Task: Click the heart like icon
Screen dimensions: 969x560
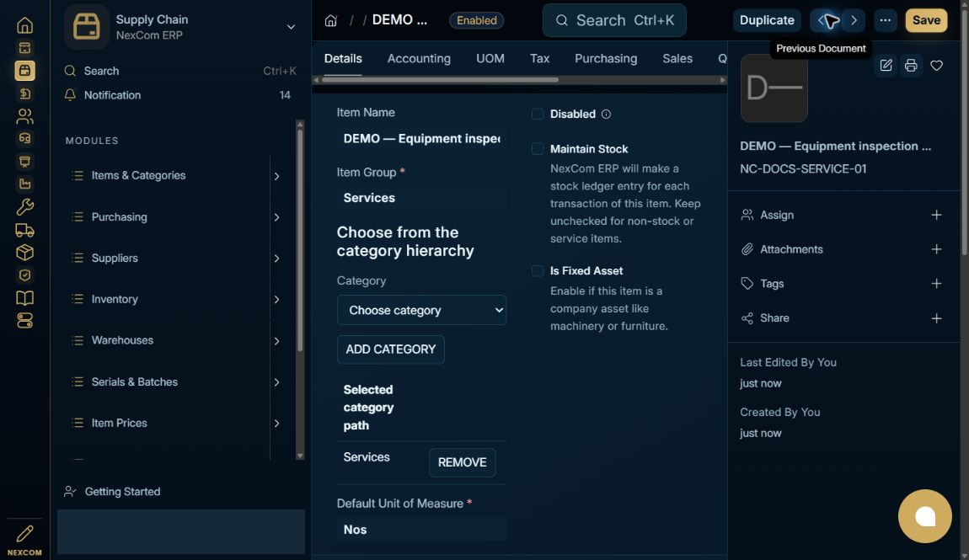Action: coord(936,66)
